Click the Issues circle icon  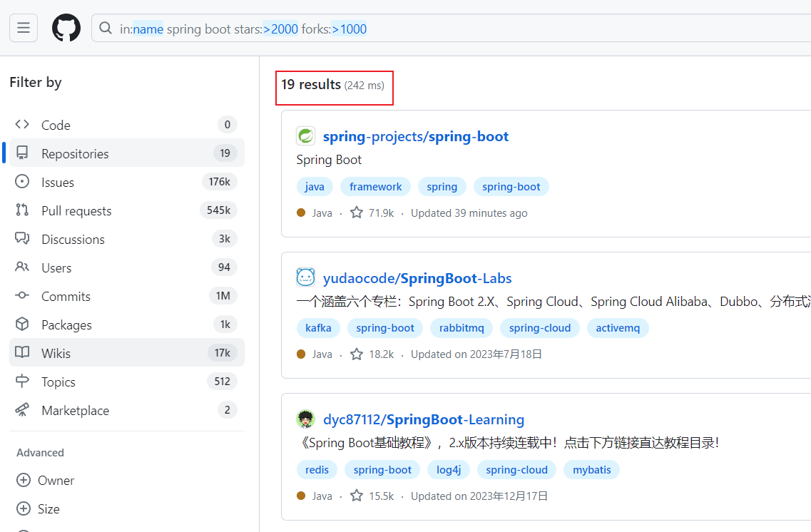22,181
